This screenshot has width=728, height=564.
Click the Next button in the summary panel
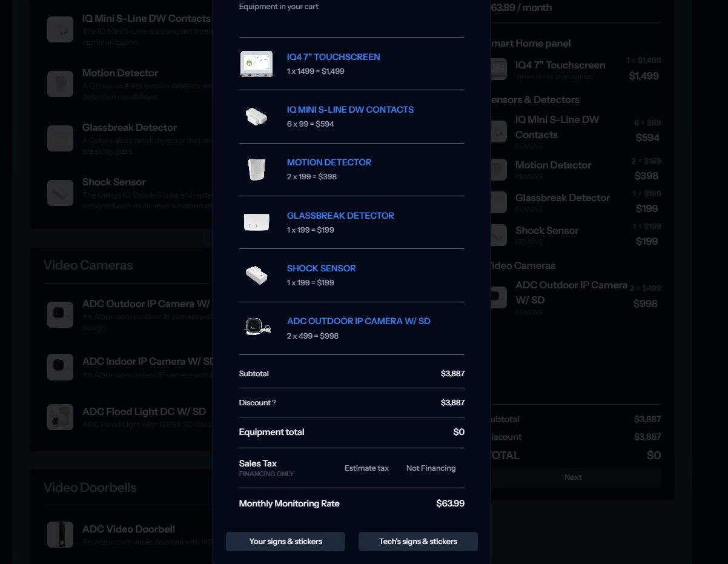tap(573, 477)
